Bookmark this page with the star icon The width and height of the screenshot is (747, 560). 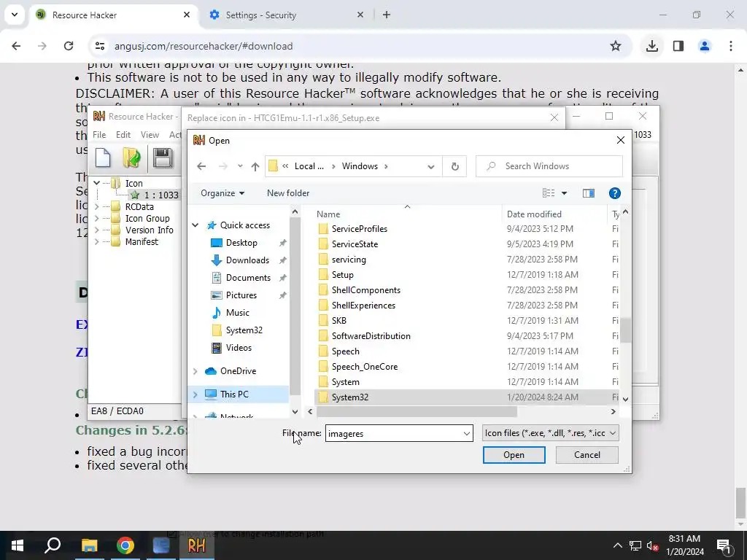[x=616, y=46]
